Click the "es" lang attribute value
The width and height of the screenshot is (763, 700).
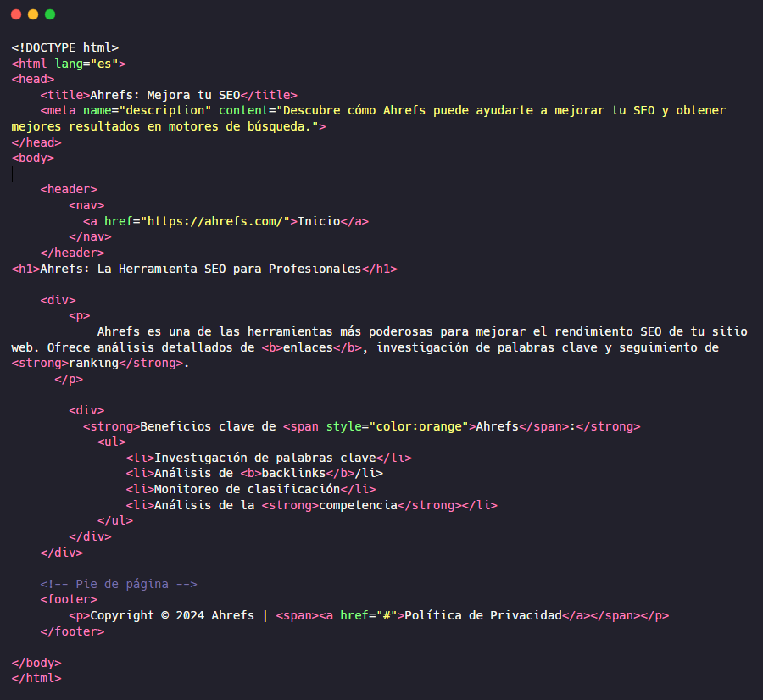pos(111,64)
